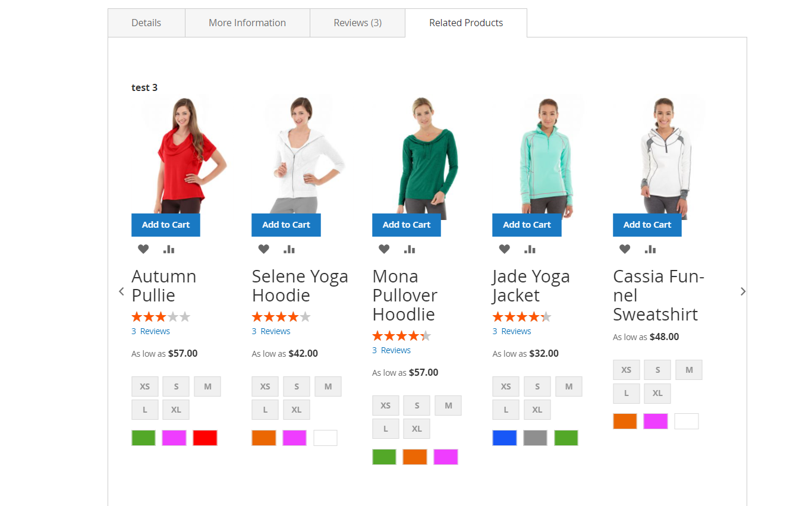Select blue color swatch for Jade Yoga Jacket

(505, 438)
